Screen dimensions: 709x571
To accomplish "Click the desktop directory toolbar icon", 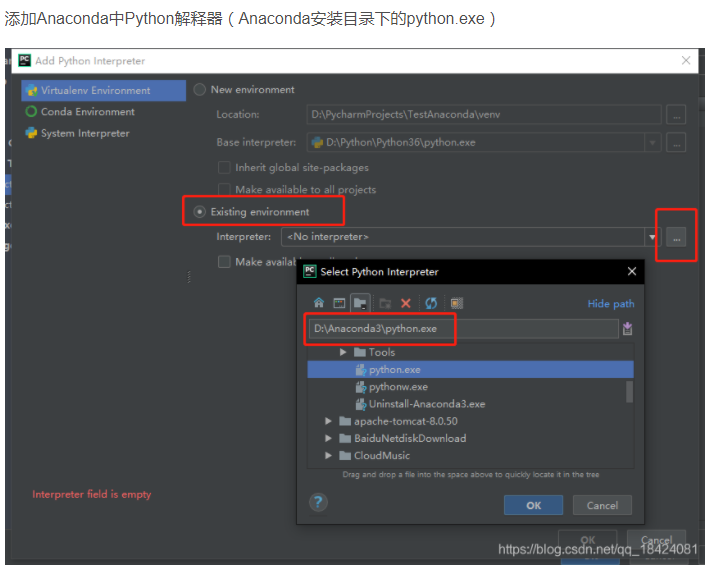I will click(339, 303).
